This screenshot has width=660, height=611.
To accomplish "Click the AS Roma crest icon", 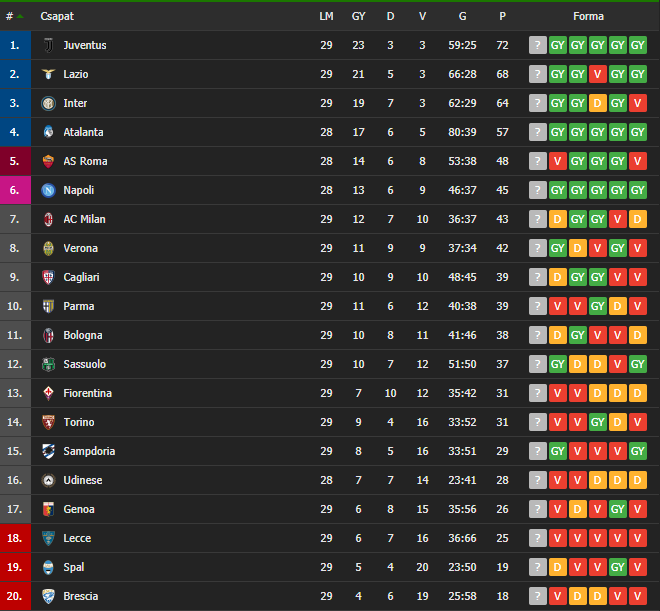I will (48, 161).
